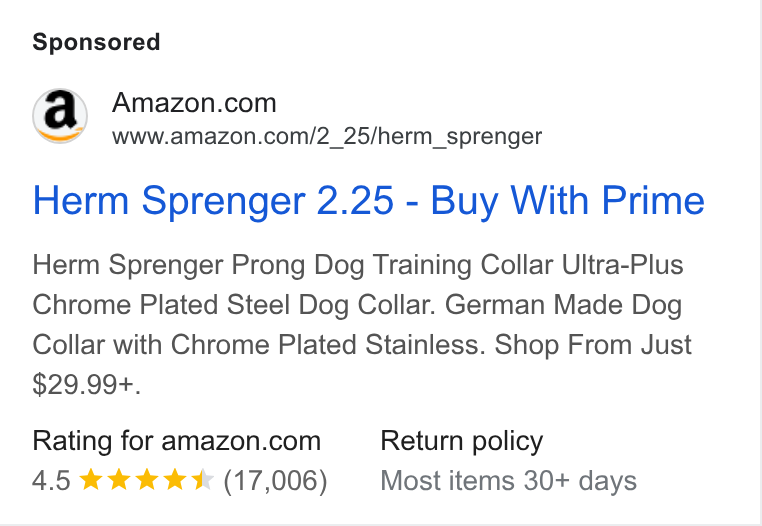Click the Most items 30+ days text
762x526 pixels.
(508, 481)
